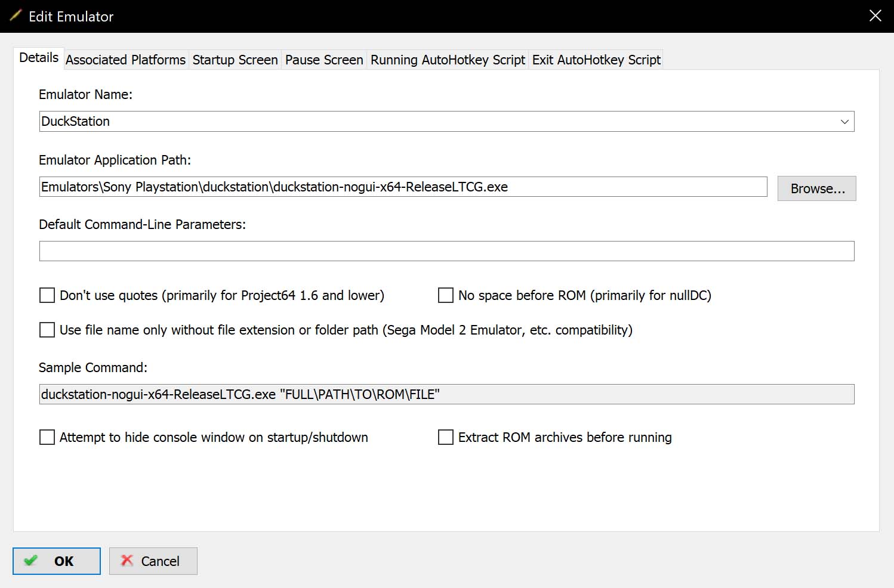The width and height of the screenshot is (894, 588).
Task: Check Attempt to hide console window
Action: click(47, 437)
